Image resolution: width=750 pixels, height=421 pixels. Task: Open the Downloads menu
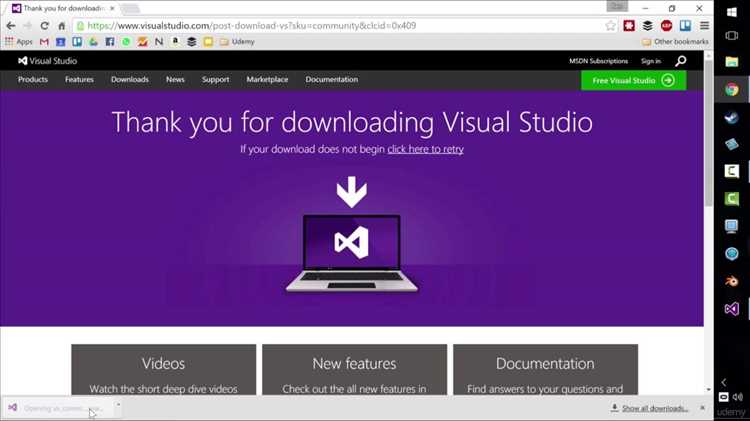(130, 79)
